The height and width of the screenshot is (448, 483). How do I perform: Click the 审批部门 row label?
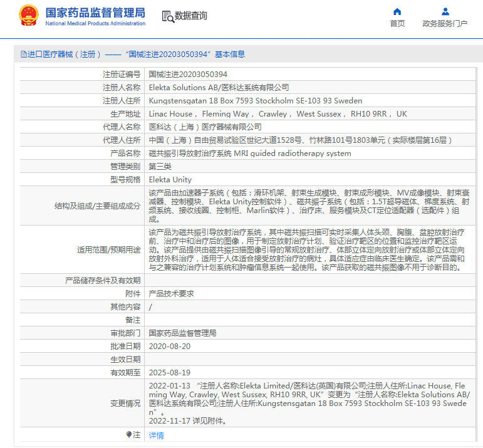click(125, 333)
